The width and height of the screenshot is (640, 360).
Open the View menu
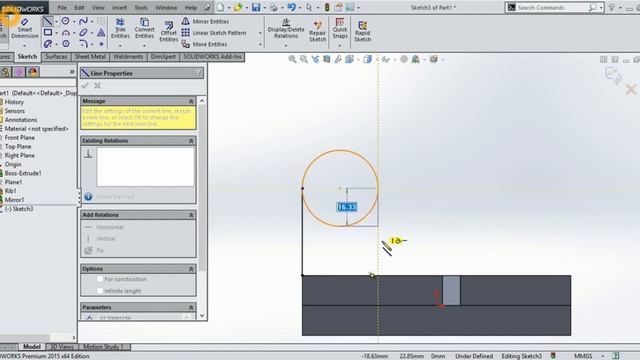pyautogui.click(x=98, y=7)
